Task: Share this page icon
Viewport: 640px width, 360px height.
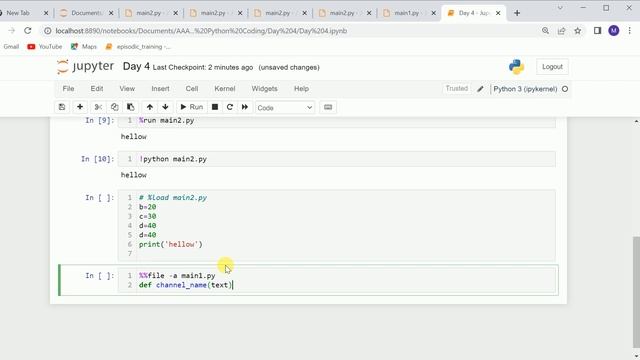Action: pyautogui.click(x=562, y=31)
